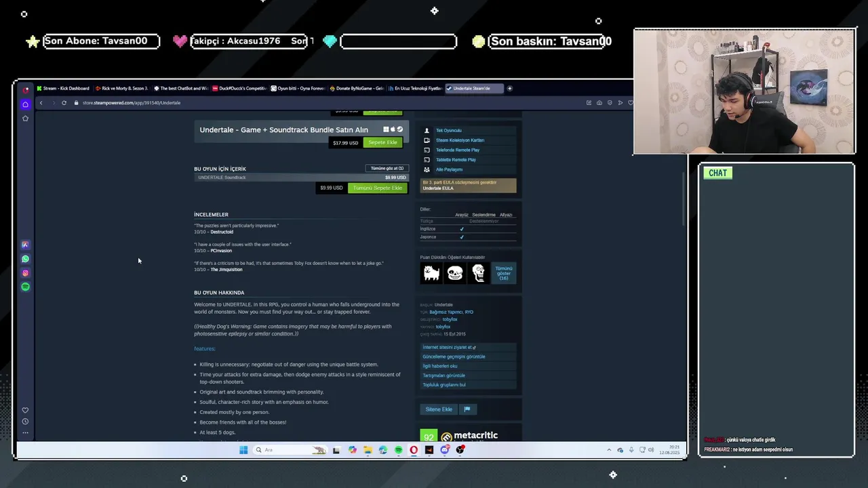Image resolution: width=868 pixels, height=488 pixels.
Task: Switch to Rick ve Morty tab
Action: click(x=122, y=88)
